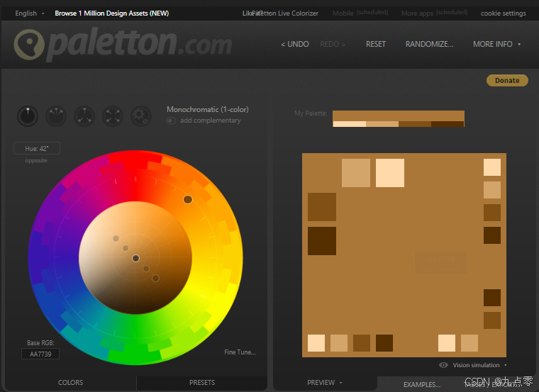The image size is (539, 392).
Task: Select the lightest shade dot in inner circle
Action: click(x=116, y=238)
